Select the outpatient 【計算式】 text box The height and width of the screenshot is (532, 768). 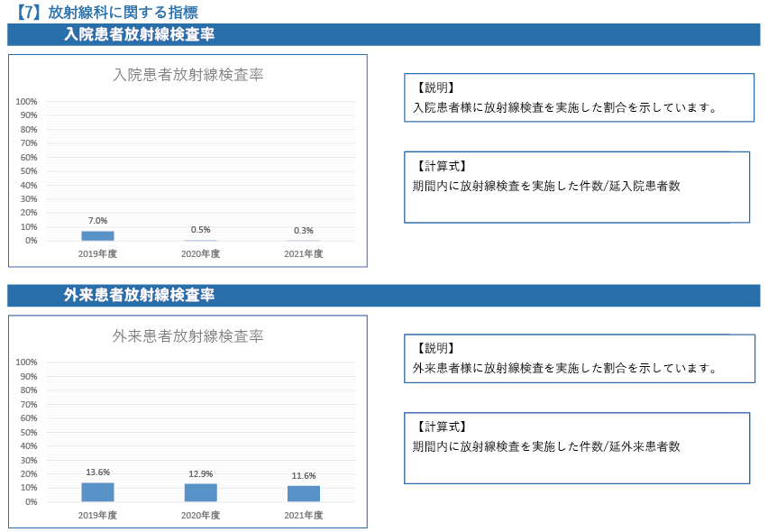(x=577, y=448)
